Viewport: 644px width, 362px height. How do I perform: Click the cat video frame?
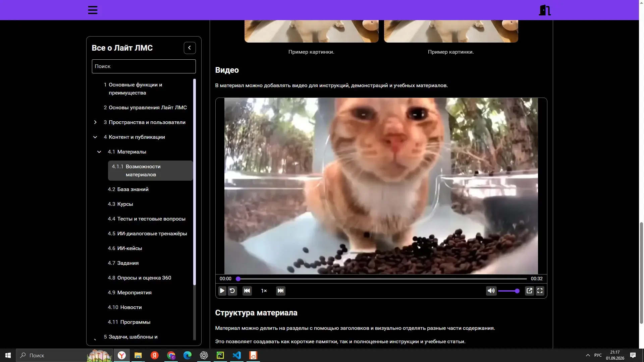pyautogui.click(x=381, y=186)
